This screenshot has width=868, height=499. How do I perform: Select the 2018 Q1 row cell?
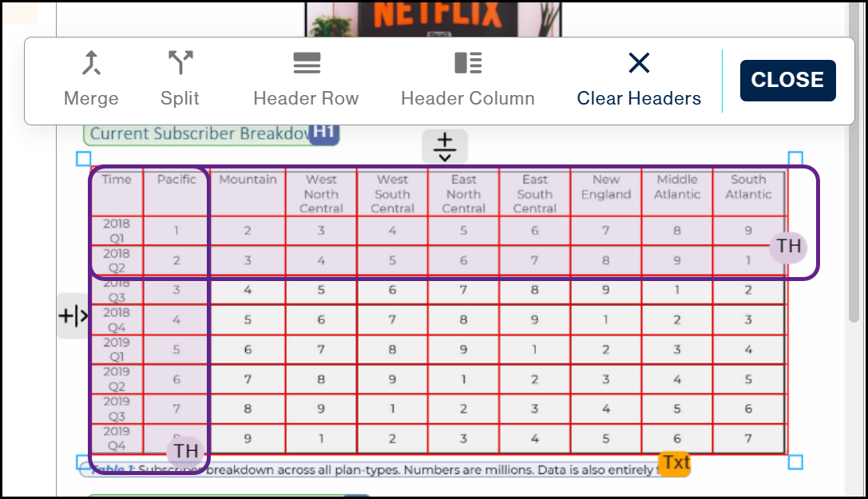tap(117, 231)
